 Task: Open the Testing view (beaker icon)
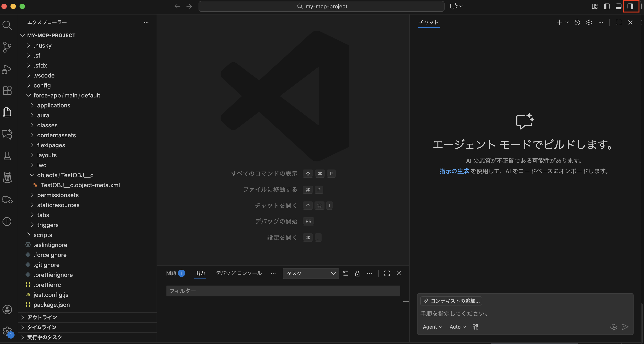[x=7, y=156]
